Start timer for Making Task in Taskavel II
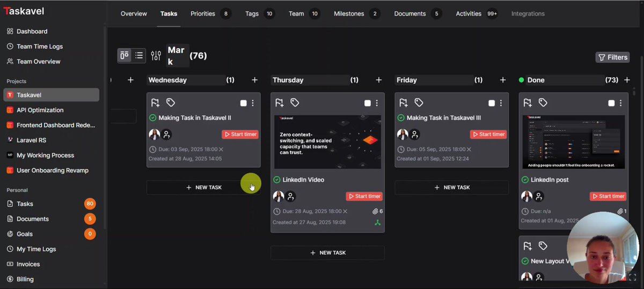The height and width of the screenshot is (289, 644). (x=240, y=134)
